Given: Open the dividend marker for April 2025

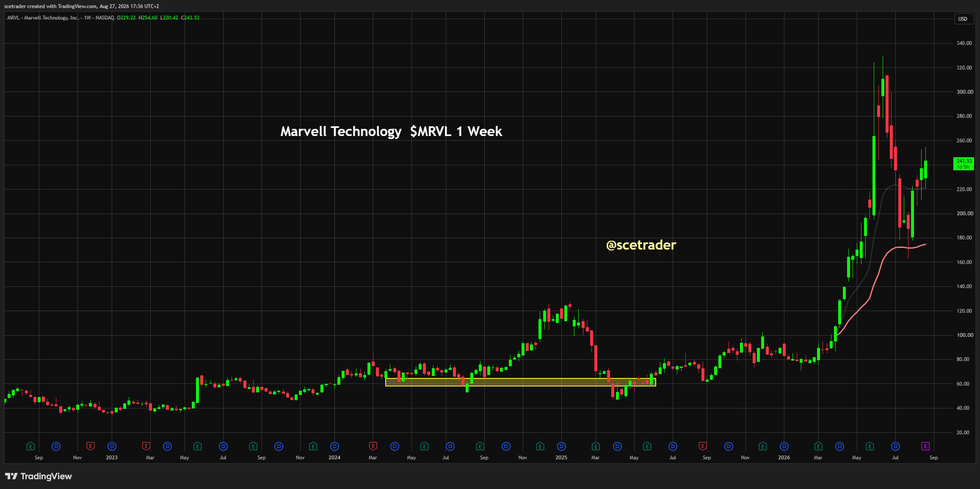Looking at the screenshot, I should point(617,446).
